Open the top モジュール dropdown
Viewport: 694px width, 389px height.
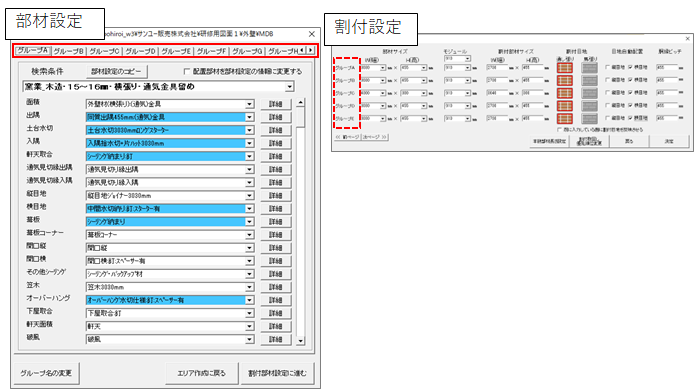(x=468, y=59)
